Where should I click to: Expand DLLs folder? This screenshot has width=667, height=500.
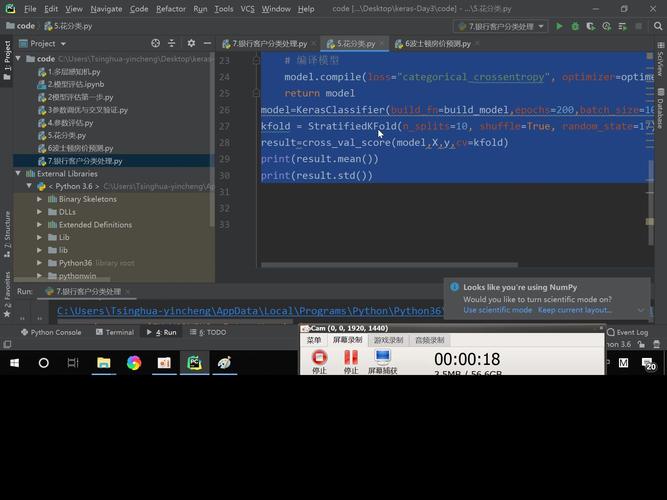[x=40, y=212]
